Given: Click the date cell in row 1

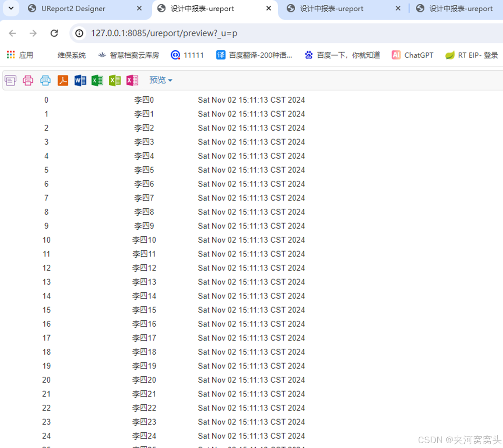Looking at the screenshot, I should tap(251, 114).
